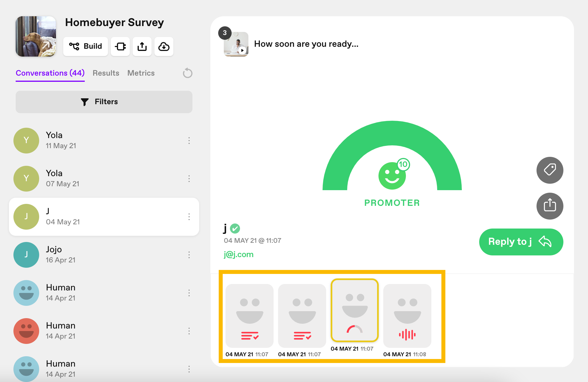588x382 pixels.
Task: Open Jojo conversation from 16 Apr 21
Action: tap(104, 255)
